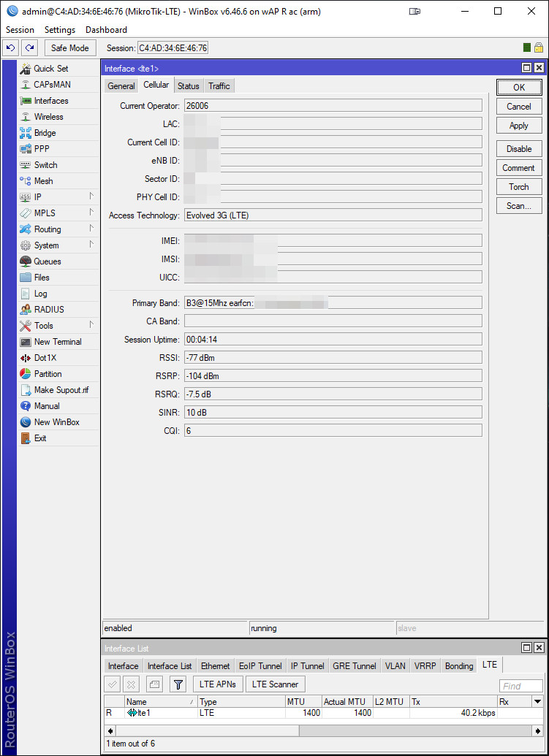Viewport: 549px width, 756px height.
Task: Select the lte1 row in table
Action: click(x=323, y=713)
